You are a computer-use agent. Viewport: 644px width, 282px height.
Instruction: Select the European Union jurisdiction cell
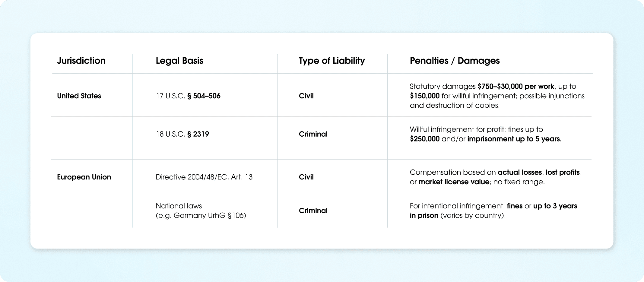tap(84, 177)
